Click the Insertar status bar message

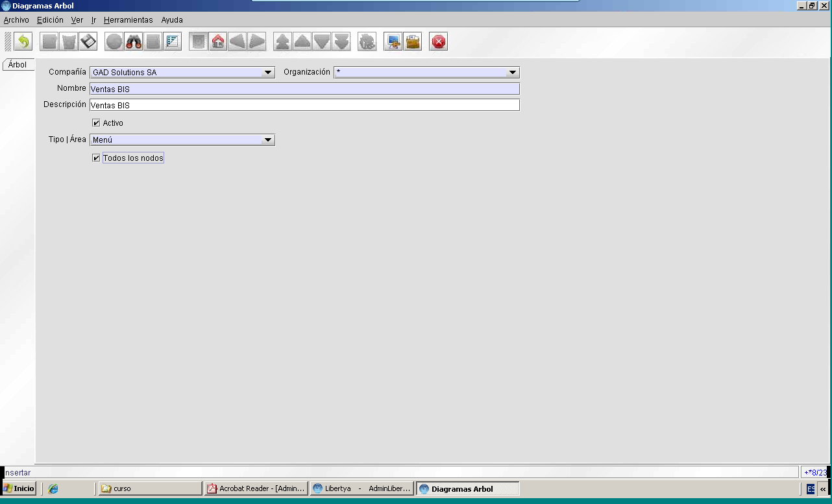pos(18,473)
